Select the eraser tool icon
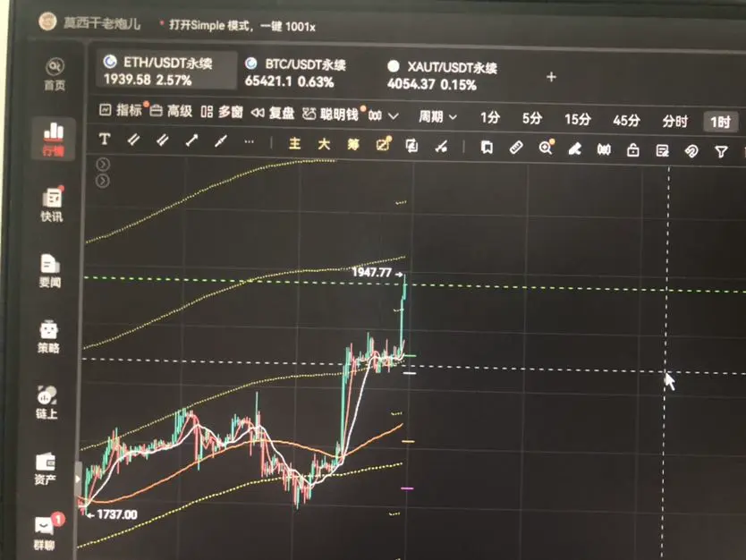 pos(575,149)
